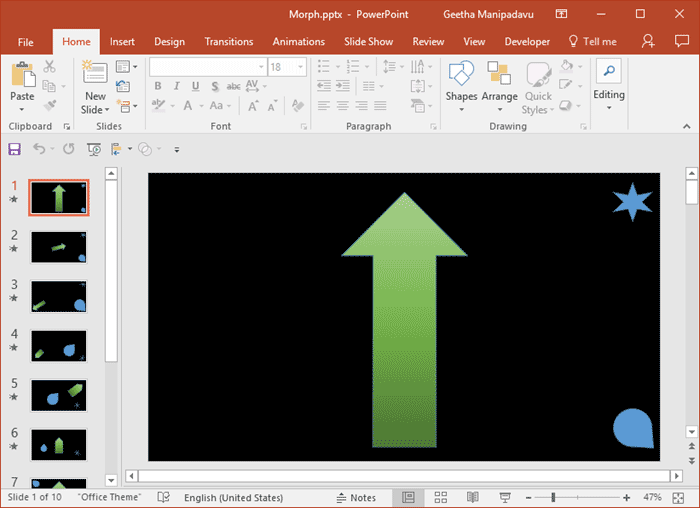The width and height of the screenshot is (700, 508).
Task: Start Slide Show from status bar icon
Action: point(506,497)
